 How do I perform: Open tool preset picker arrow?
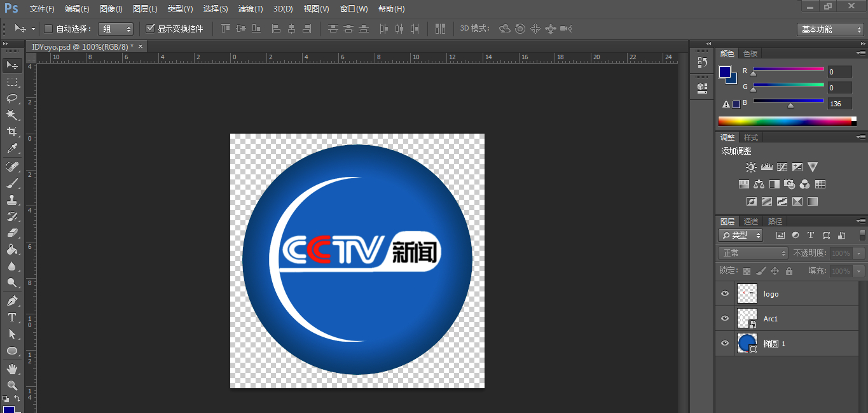point(33,29)
